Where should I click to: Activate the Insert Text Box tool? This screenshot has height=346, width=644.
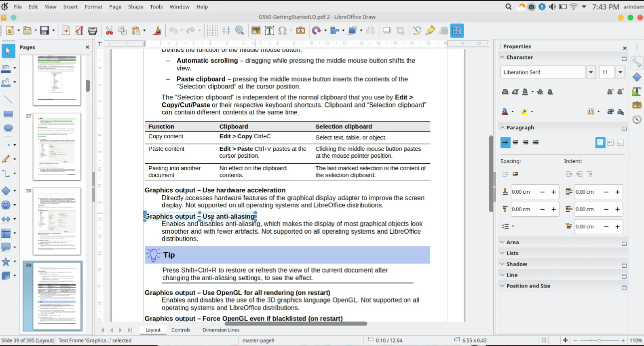point(269,30)
